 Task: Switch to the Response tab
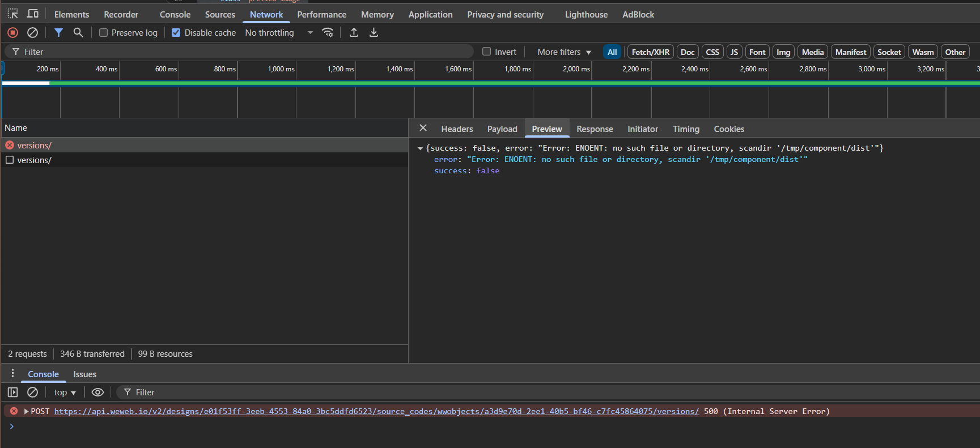tap(595, 129)
